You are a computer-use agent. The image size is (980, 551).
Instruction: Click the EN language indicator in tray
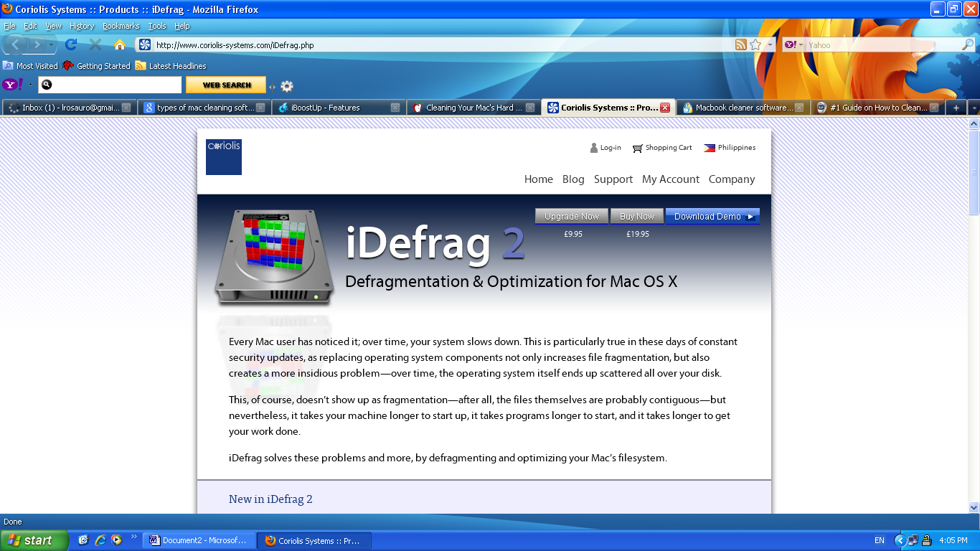click(880, 540)
